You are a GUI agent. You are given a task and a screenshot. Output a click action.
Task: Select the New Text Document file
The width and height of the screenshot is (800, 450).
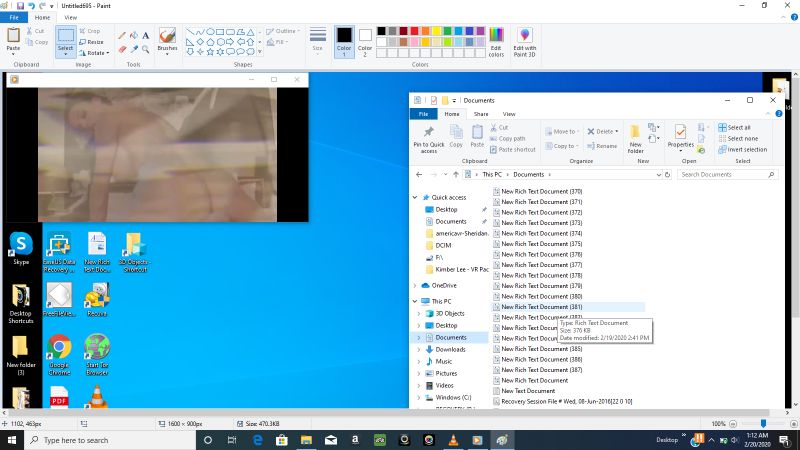tap(524, 391)
